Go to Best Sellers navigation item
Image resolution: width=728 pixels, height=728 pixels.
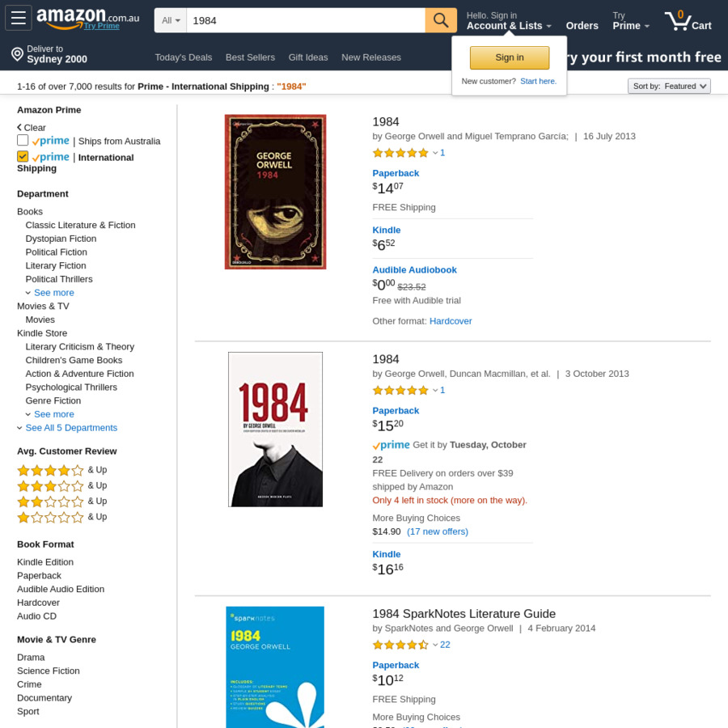pos(250,57)
